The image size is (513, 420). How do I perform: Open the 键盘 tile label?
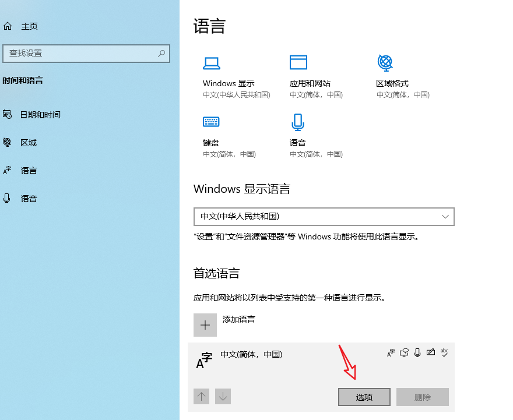click(x=211, y=143)
